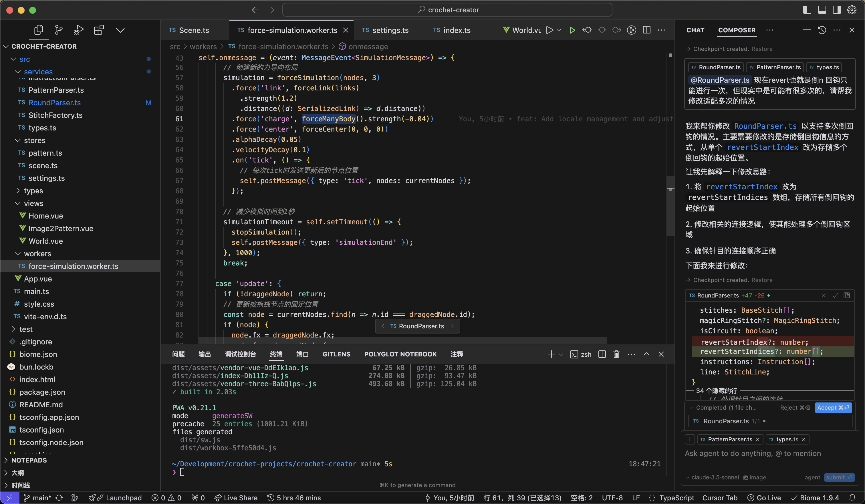Split the editor to the right

coord(647,30)
